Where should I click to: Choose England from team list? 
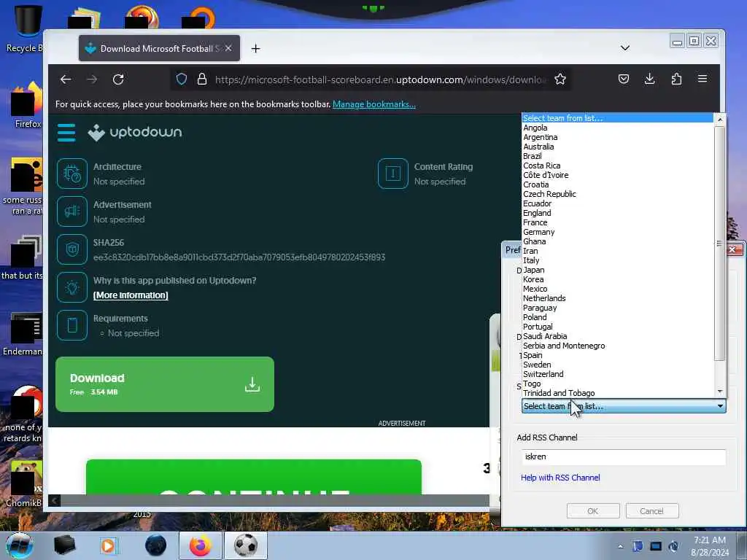pyautogui.click(x=617, y=213)
